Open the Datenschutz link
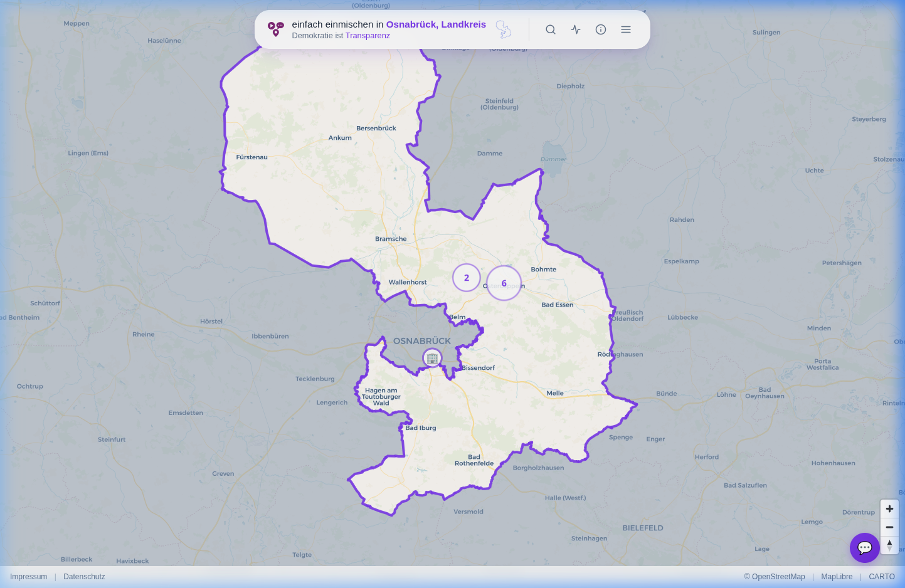 (84, 577)
